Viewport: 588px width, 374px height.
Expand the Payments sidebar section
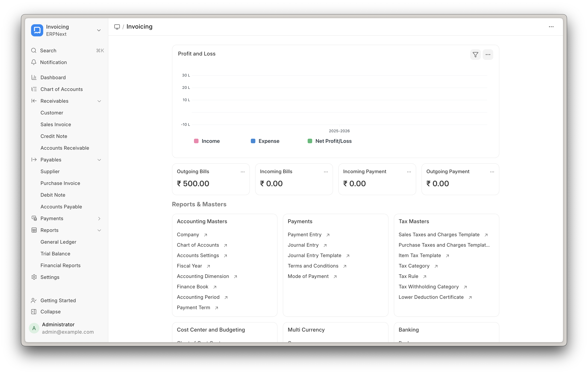pos(99,219)
